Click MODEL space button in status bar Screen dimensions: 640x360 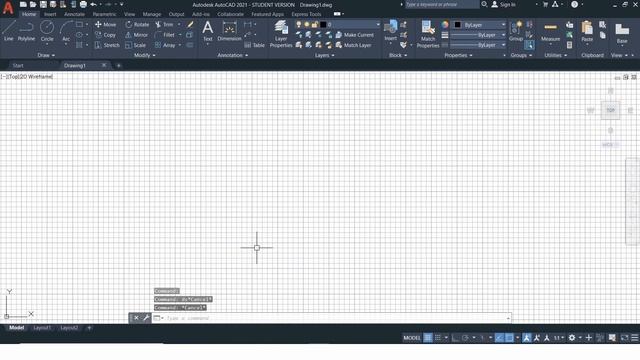(x=411, y=338)
